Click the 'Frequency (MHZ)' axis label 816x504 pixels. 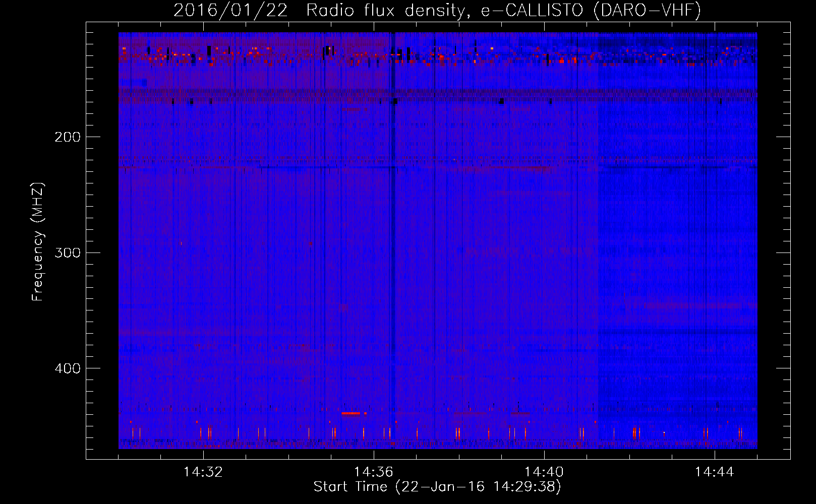click(38, 241)
